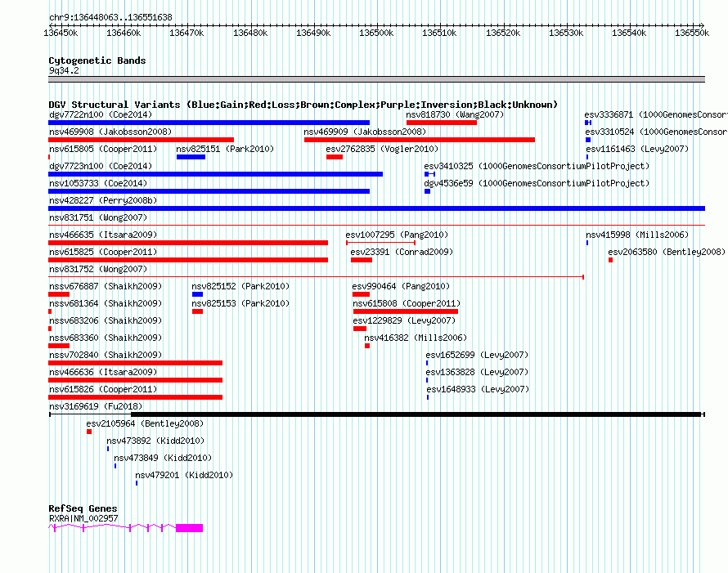This screenshot has height=573, width=728.
Task: Click the dgv7722n100 (Coe2014) variant label
Action: (101, 114)
